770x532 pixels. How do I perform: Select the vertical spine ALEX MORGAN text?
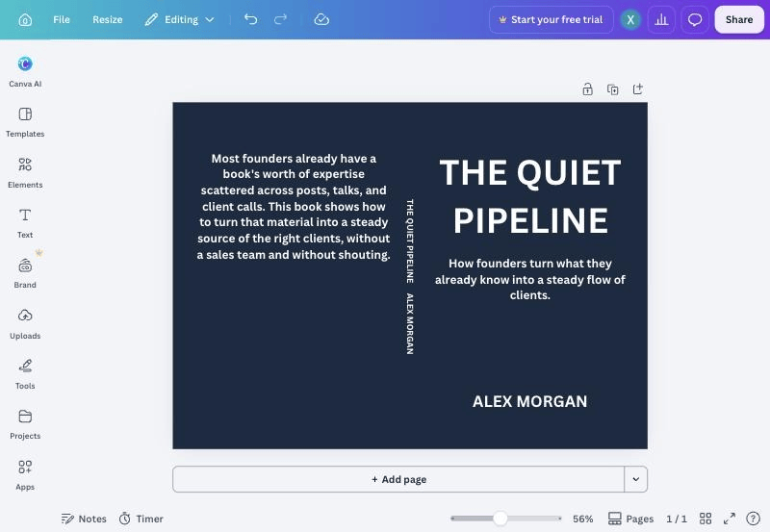click(x=410, y=324)
